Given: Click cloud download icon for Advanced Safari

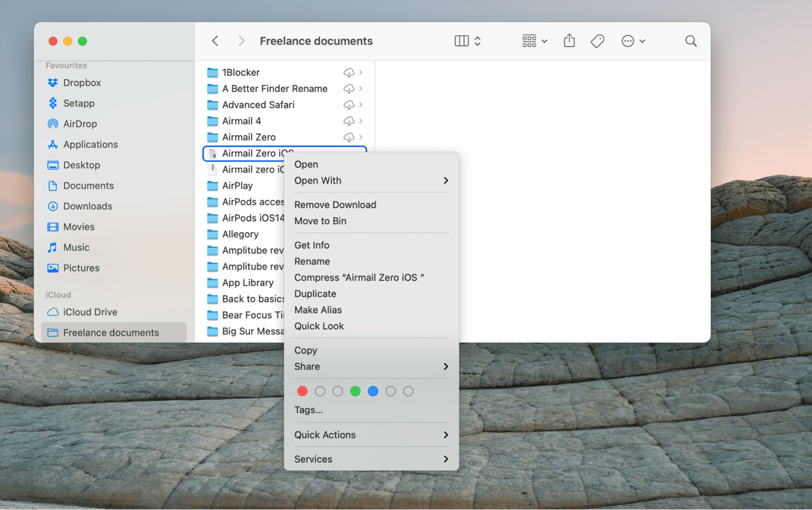Looking at the screenshot, I should [349, 104].
